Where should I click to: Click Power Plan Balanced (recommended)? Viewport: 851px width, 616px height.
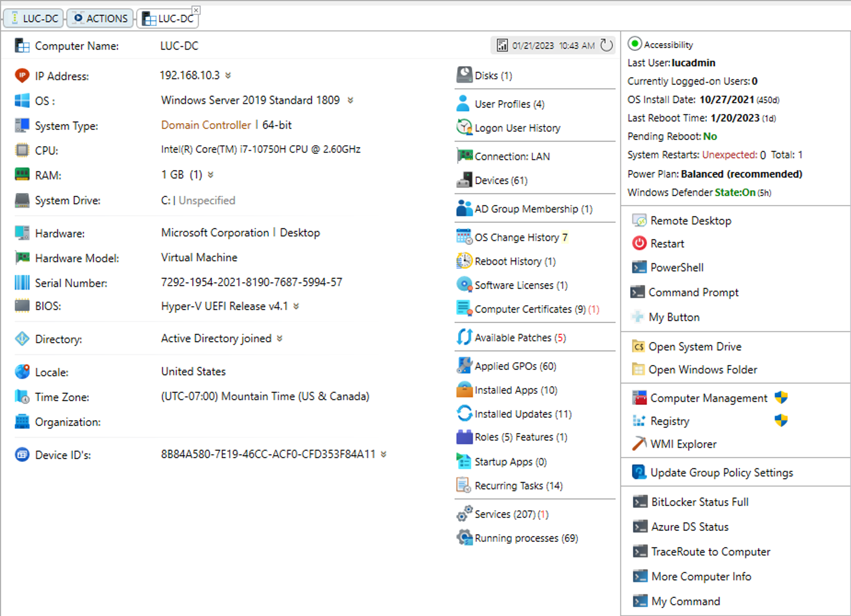tap(715, 174)
